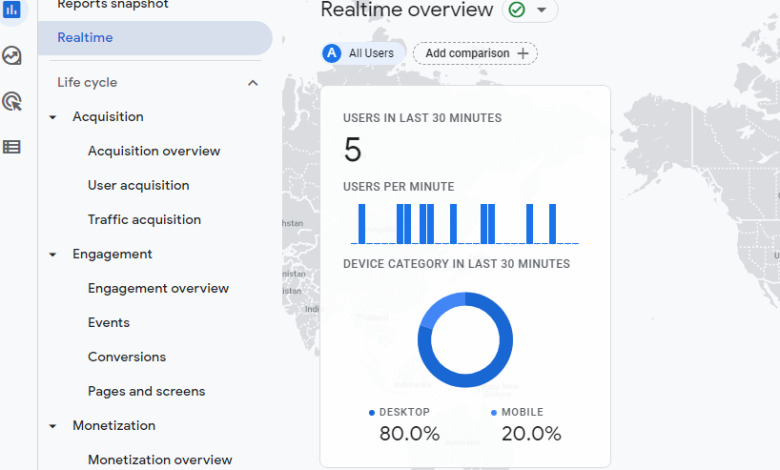Click the plus icon in Add comparison

523,53
